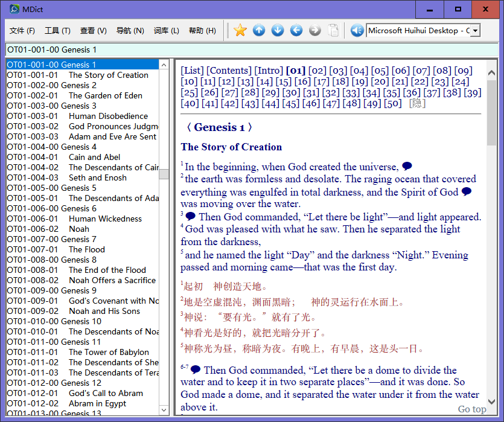504x422 pixels.
Task: Select "OT01-003-01 Human Disobedience" entry
Action: [x=83, y=116]
